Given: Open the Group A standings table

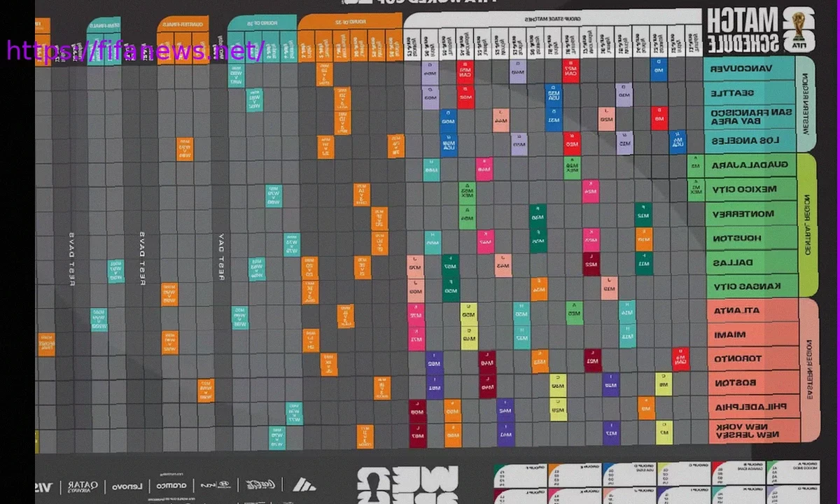Looking at the screenshot, I should tap(792, 479).
